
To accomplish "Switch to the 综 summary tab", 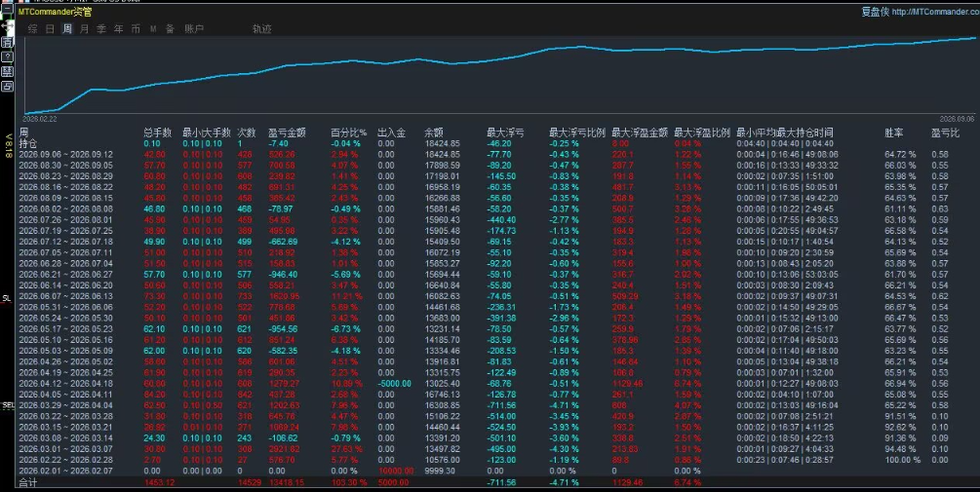I will (32, 28).
